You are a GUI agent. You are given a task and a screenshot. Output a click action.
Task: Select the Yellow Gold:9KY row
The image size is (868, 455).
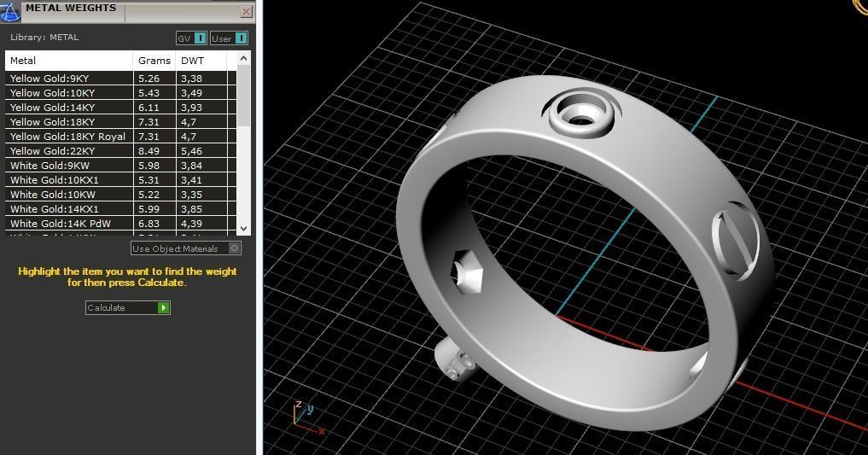click(120, 78)
